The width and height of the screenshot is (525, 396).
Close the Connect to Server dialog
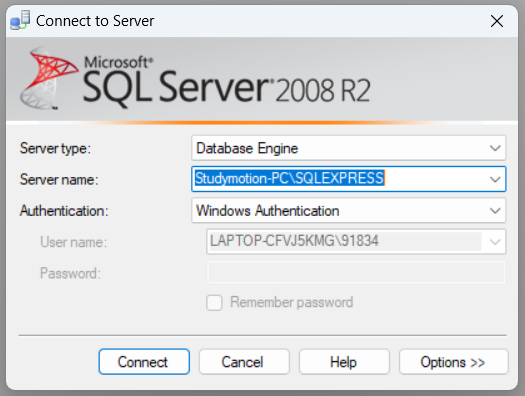click(497, 21)
